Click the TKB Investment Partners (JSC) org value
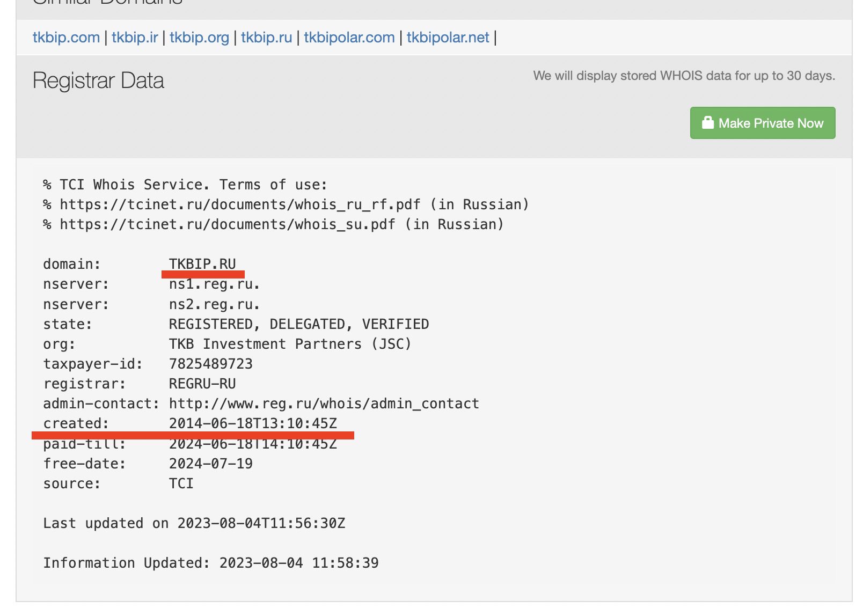The image size is (863, 616). click(290, 344)
